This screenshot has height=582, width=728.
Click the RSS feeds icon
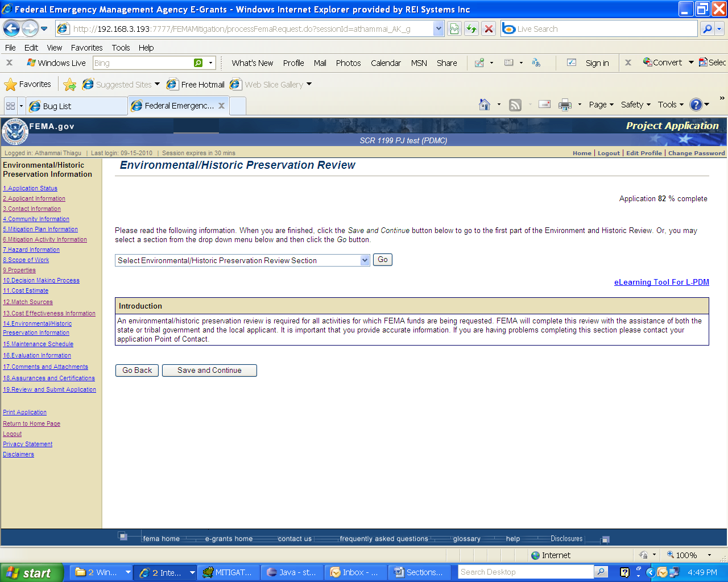(x=515, y=105)
